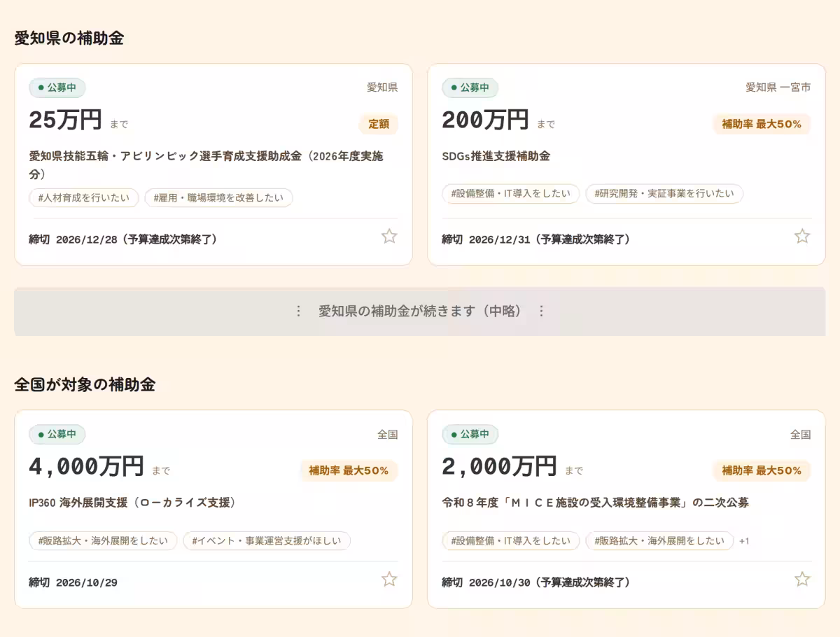Viewport: 840px width, 637px height.
Task: Click 公募中 status on the 25万円 card
Action: 57,87
